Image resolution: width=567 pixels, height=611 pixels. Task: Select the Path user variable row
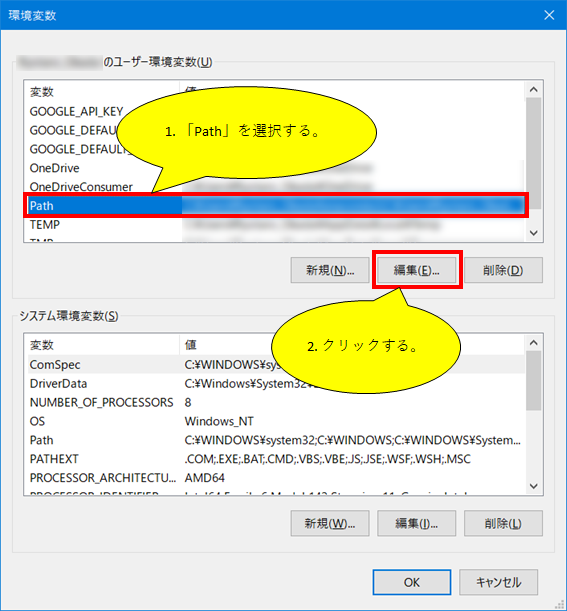pyautogui.click(x=276, y=206)
